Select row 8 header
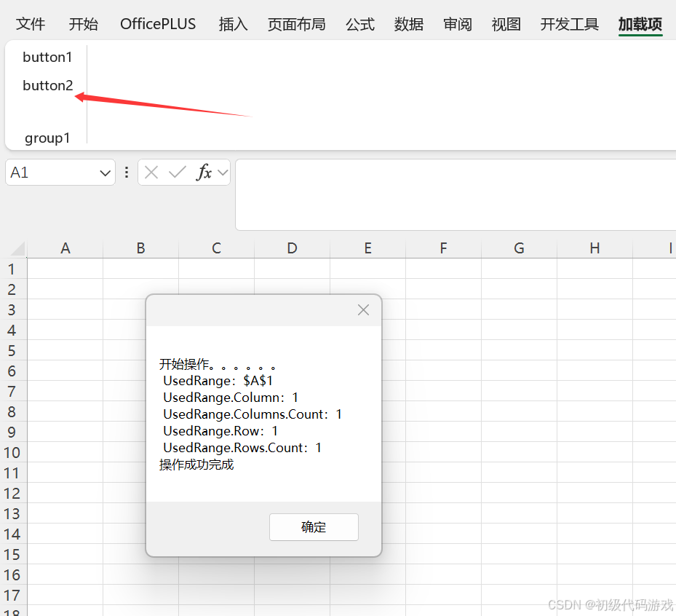Viewport: 676px width, 616px height. (12, 412)
